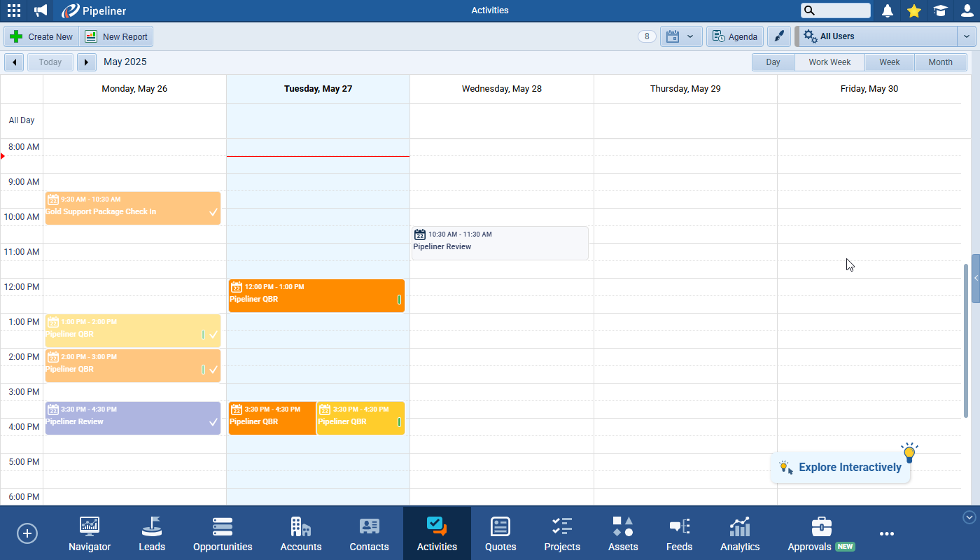980x560 pixels.
Task: Open the app grid launcher icon
Action: [14, 10]
